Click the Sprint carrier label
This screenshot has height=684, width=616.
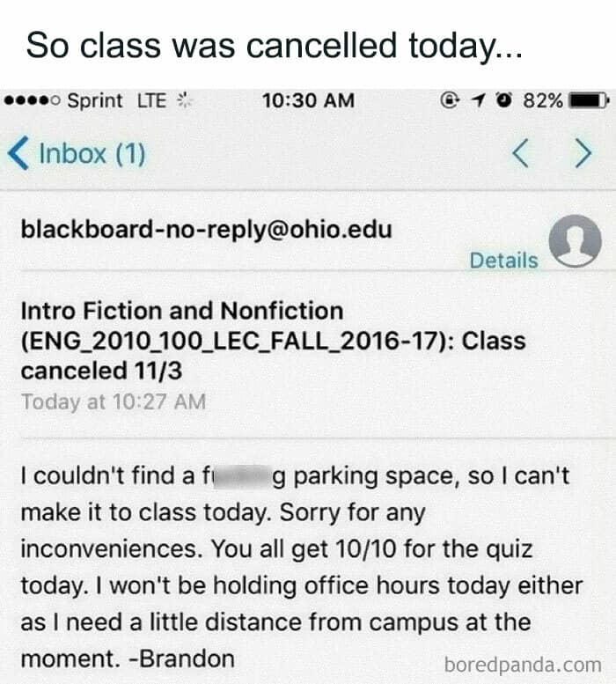95,100
